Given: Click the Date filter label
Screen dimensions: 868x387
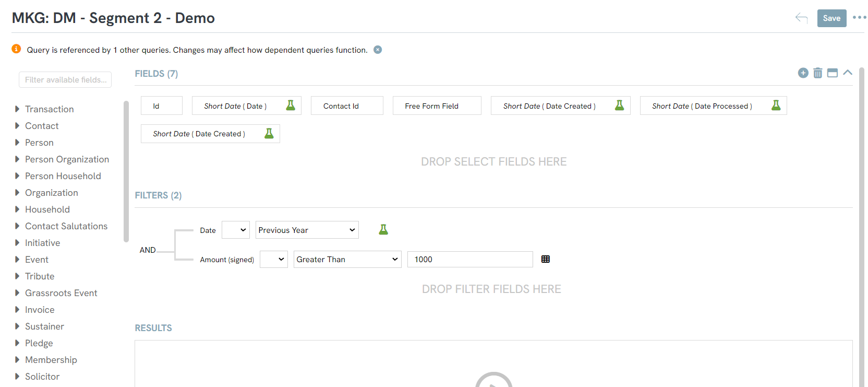Looking at the screenshot, I should pos(208,230).
